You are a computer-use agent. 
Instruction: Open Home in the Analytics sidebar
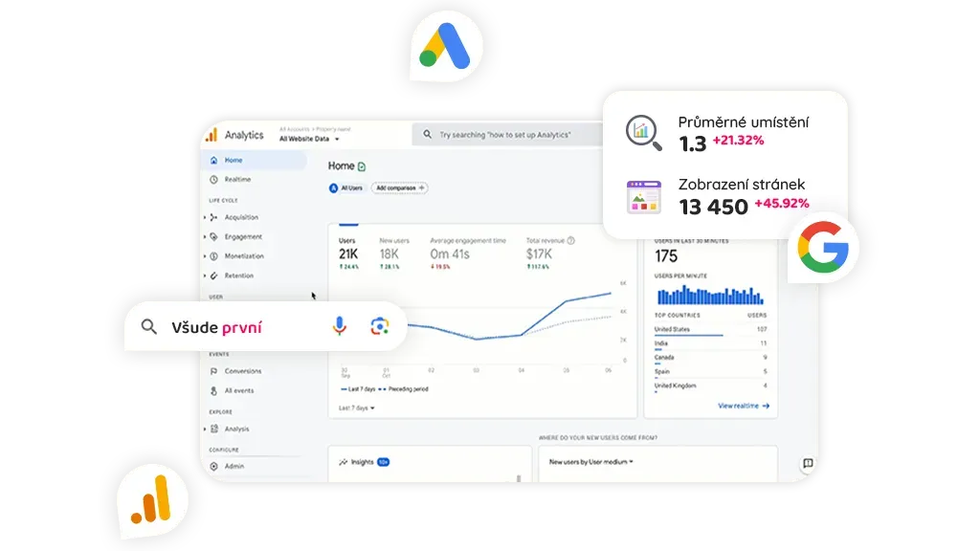point(234,160)
